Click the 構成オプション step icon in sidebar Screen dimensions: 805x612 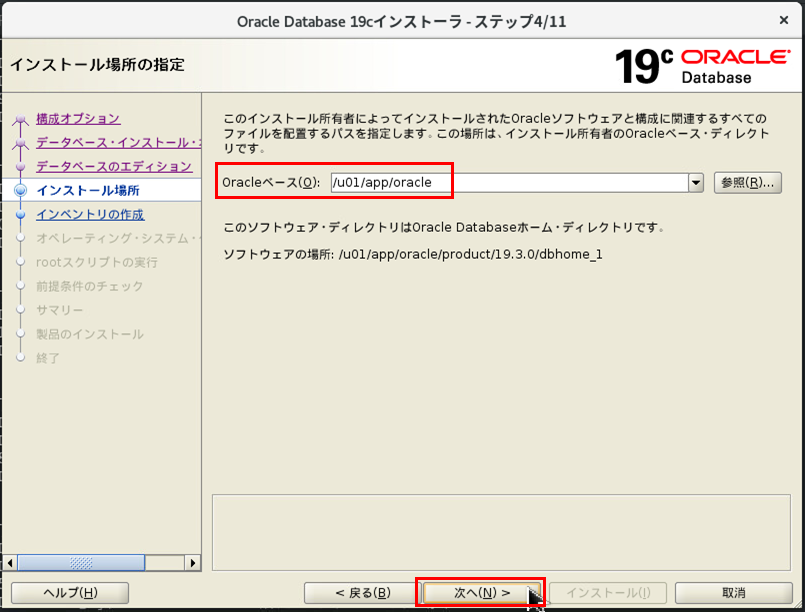point(20,118)
